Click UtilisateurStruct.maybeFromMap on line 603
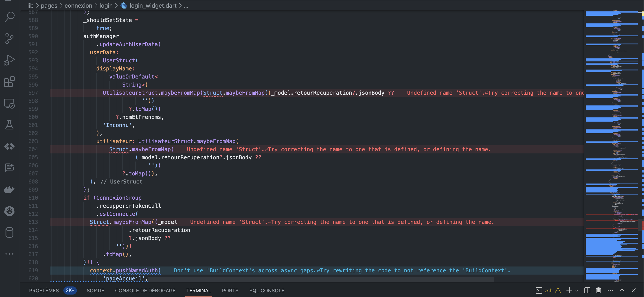Viewport: 644px width, 297px height. pyautogui.click(x=187, y=141)
